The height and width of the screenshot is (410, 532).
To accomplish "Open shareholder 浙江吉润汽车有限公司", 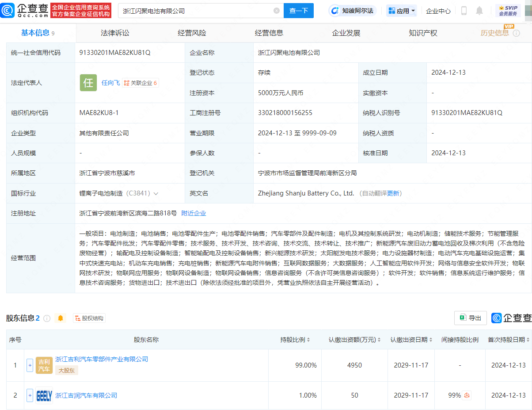I will tap(86, 395).
